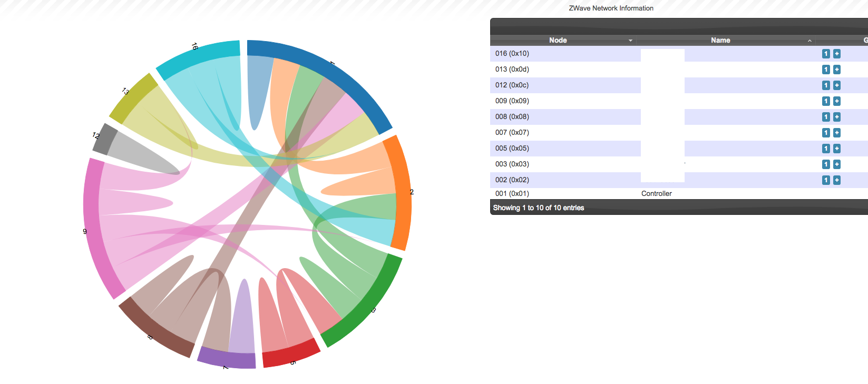Click group 1 badge for node 007

[826, 133]
